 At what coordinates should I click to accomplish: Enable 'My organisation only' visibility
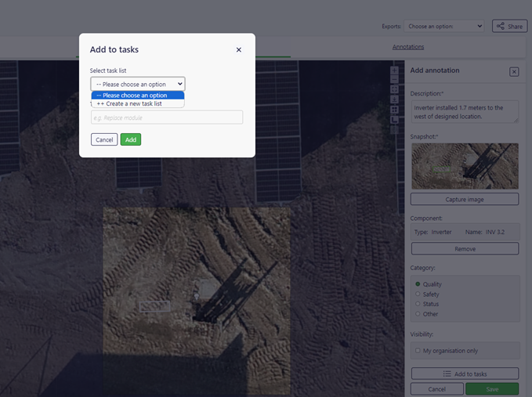pyautogui.click(x=418, y=351)
